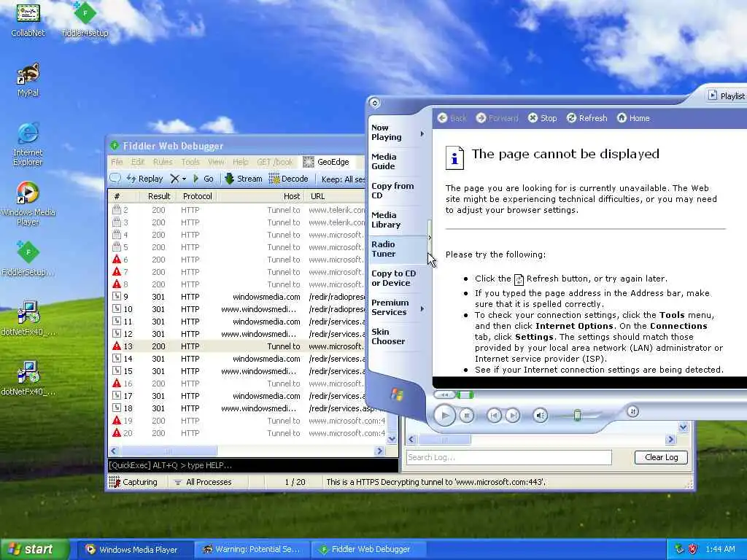Switch to Fiddler Web Debugger taskbar button
The image size is (747, 560).
click(368, 549)
